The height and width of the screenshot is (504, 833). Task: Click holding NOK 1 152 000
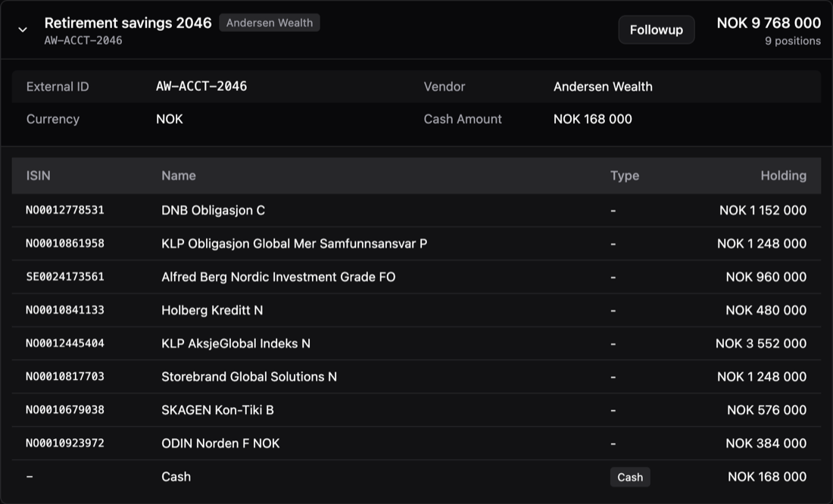pos(763,210)
